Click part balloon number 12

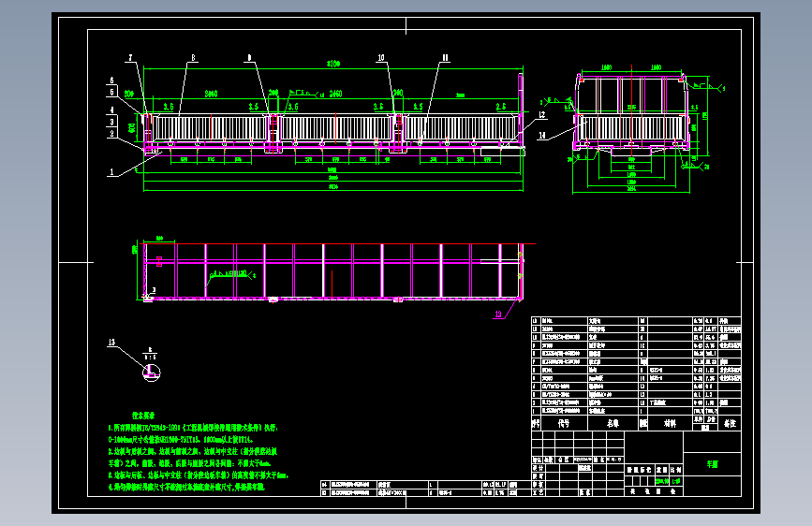[x=542, y=115]
